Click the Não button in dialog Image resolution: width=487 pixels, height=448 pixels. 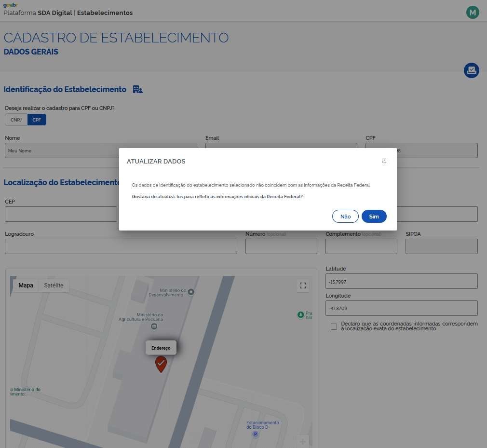point(345,217)
